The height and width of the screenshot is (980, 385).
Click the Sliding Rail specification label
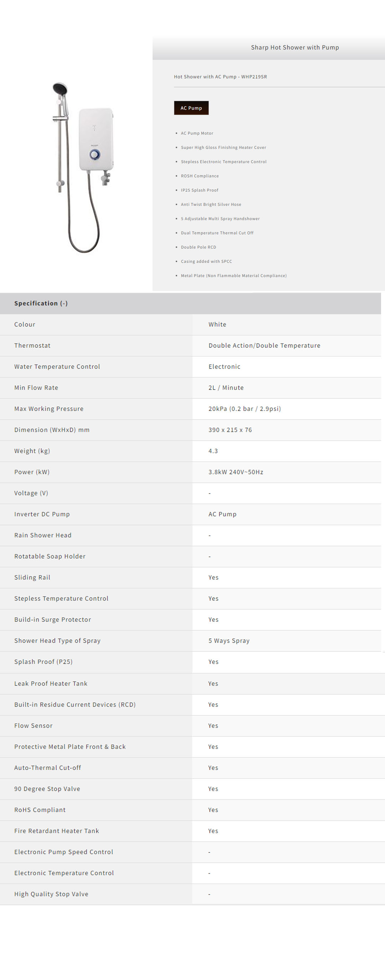(x=32, y=578)
